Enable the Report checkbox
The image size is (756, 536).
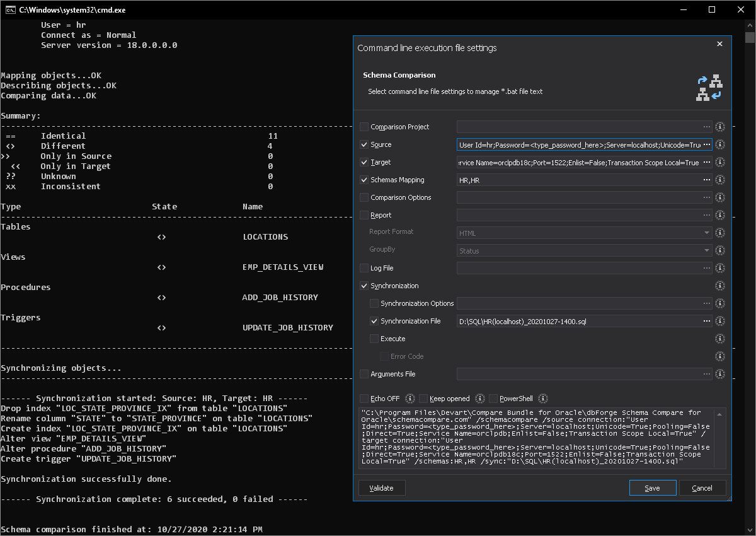click(364, 215)
